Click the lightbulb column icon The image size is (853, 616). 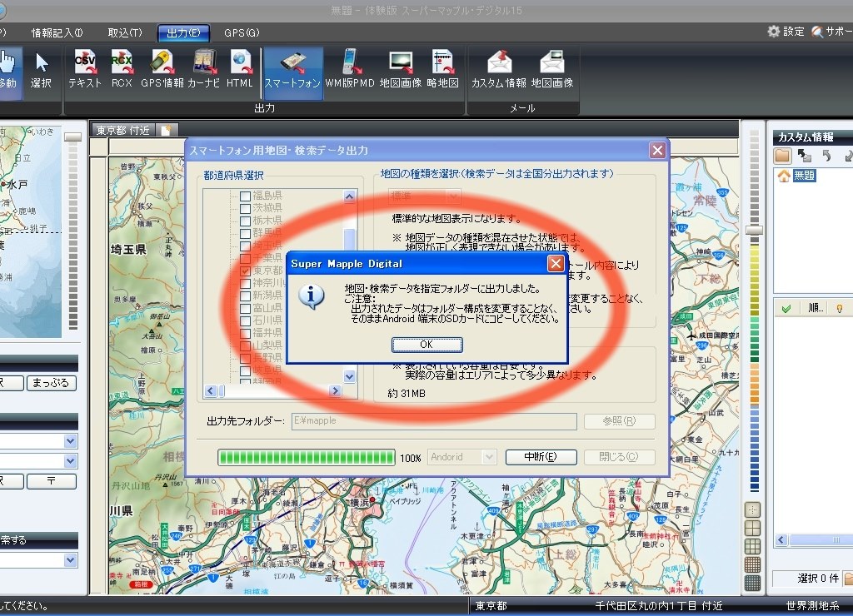[840, 309]
